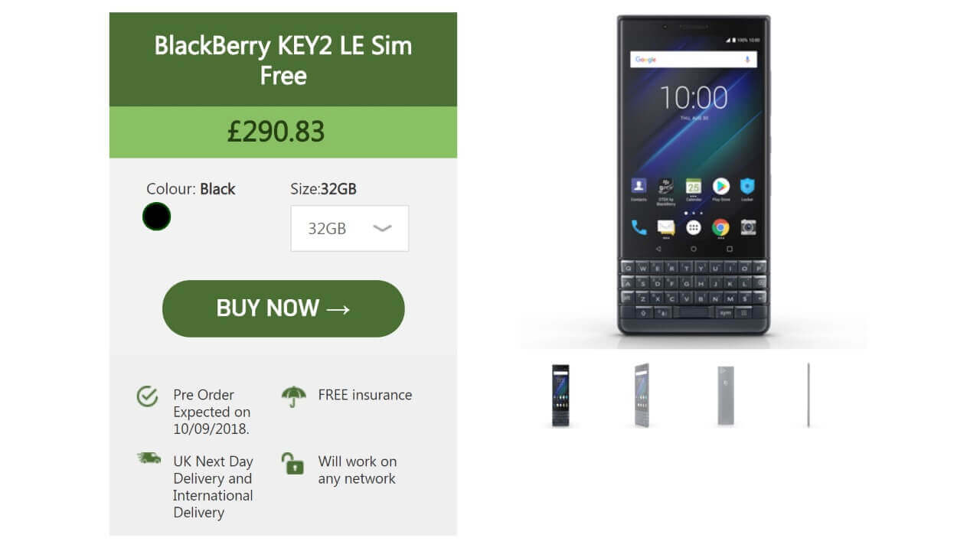Click the Will work on any network text
The image size is (980, 551).
tap(358, 470)
